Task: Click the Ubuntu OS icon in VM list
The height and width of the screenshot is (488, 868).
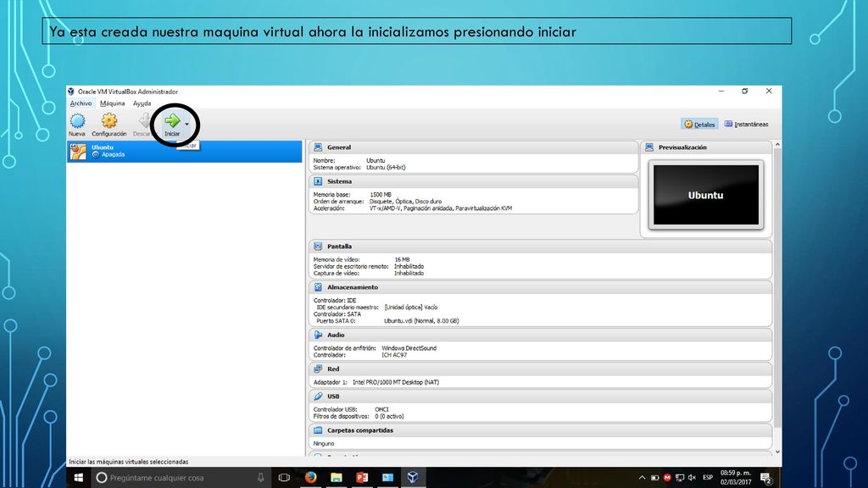Action: pyautogui.click(x=78, y=151)
